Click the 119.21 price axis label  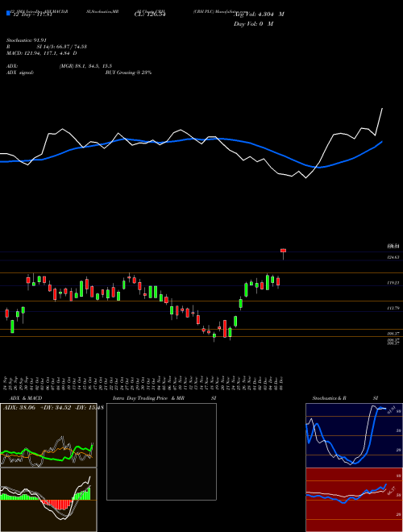click(393, 283)
